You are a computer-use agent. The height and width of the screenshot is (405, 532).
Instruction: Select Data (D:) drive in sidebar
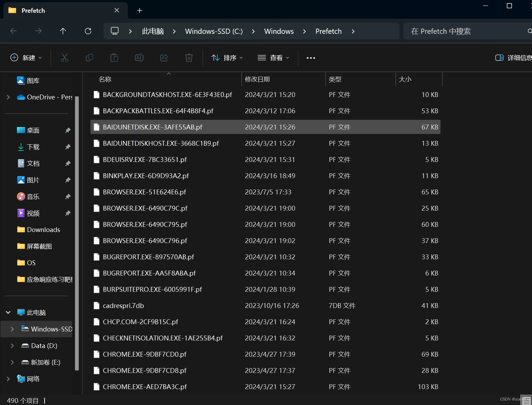(x=39, y=346)
